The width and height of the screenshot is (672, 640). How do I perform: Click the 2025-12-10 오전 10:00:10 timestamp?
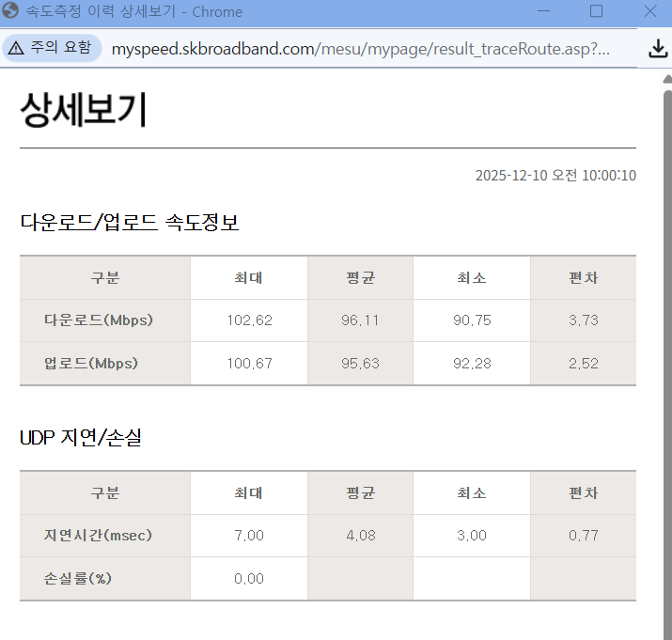[x=555, y=176]
